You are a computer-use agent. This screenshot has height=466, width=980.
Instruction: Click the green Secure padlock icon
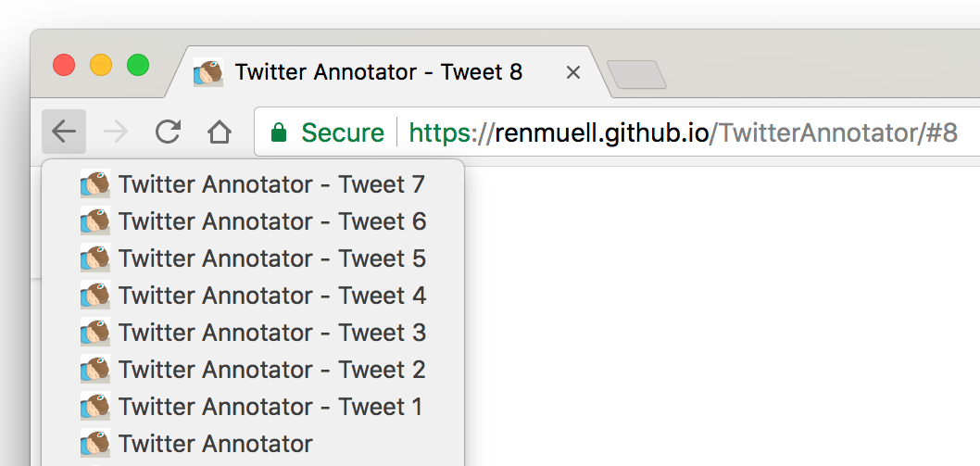pyautogui.click(x=278, y=133)
